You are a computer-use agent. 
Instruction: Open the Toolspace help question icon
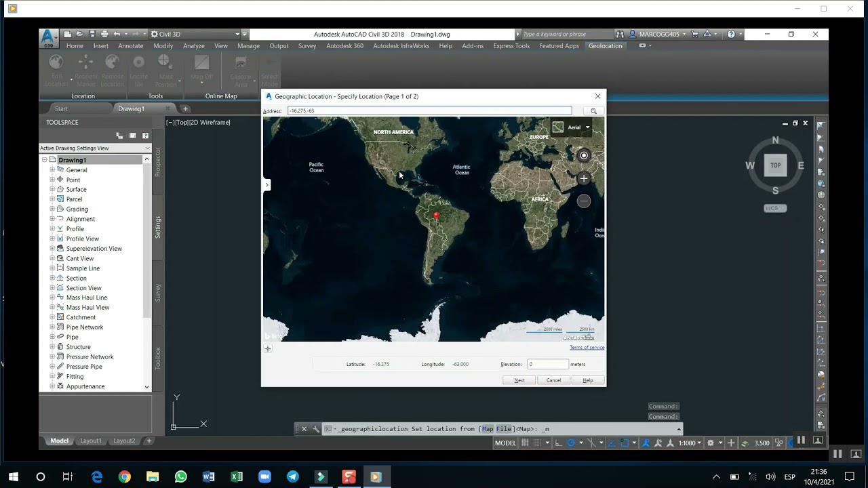[x=145, y=136]
